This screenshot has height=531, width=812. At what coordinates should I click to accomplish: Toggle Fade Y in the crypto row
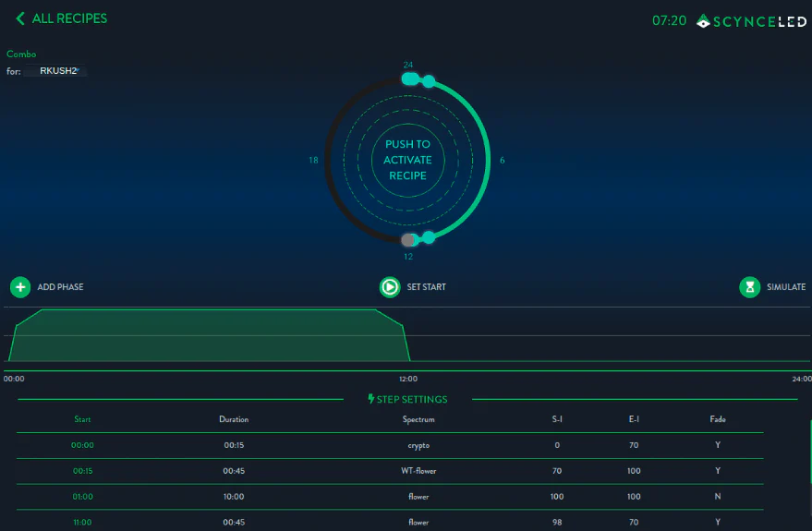718,445
